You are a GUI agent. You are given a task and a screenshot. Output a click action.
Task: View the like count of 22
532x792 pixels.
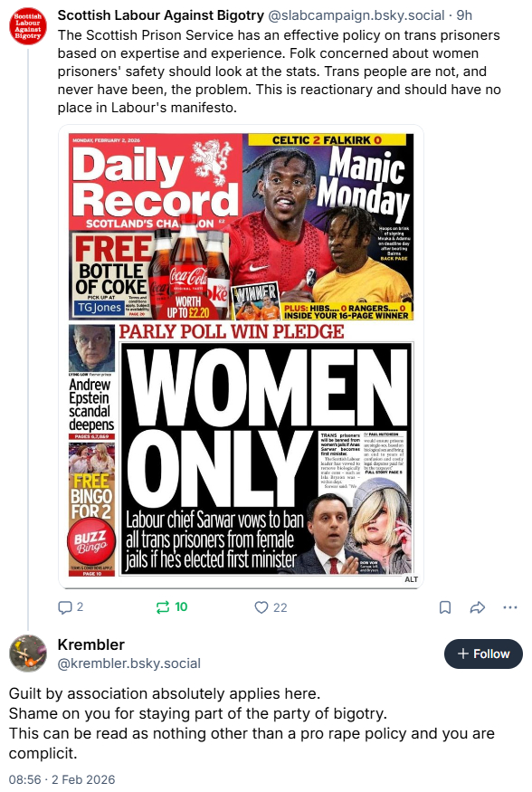tap(280, 607)
